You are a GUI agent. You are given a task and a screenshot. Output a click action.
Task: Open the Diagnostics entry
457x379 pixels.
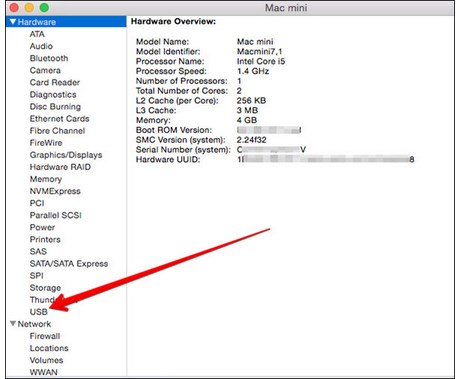click(53, 94)
